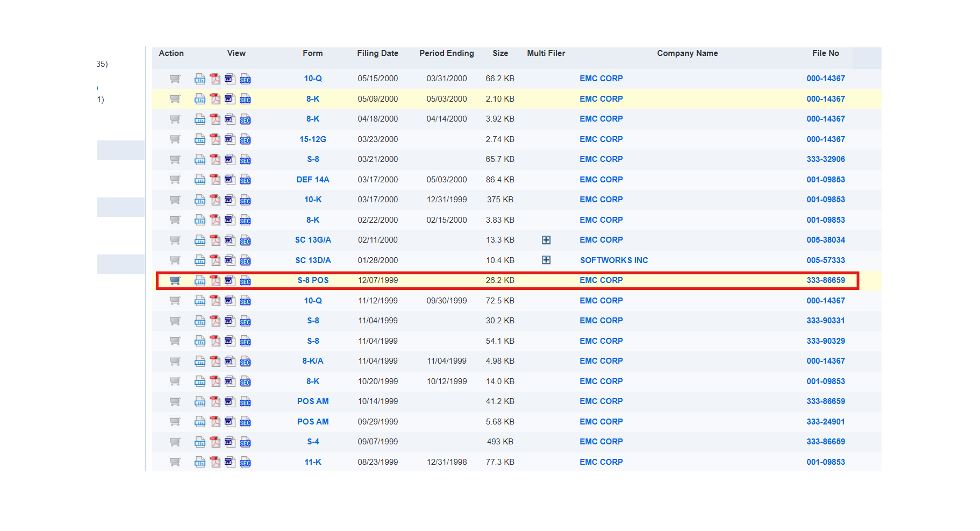
Task: Expand multi filer list for SC 13G/A row
Action: click(x=546, y=240)
